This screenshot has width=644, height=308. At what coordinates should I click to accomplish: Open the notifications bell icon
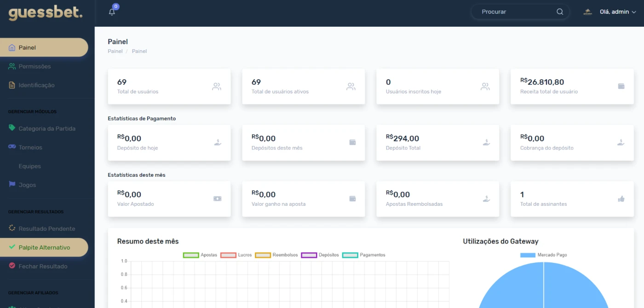pos(112,12)
